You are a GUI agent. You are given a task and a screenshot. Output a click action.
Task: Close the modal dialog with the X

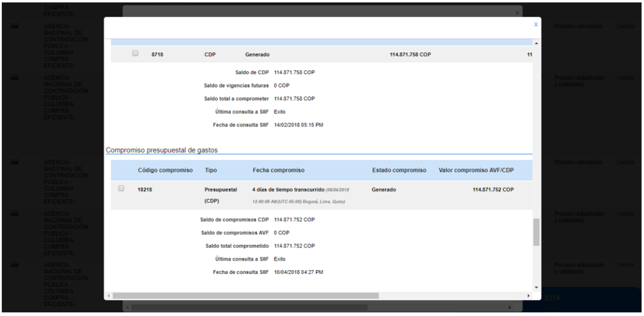click(x=535, y=25)
